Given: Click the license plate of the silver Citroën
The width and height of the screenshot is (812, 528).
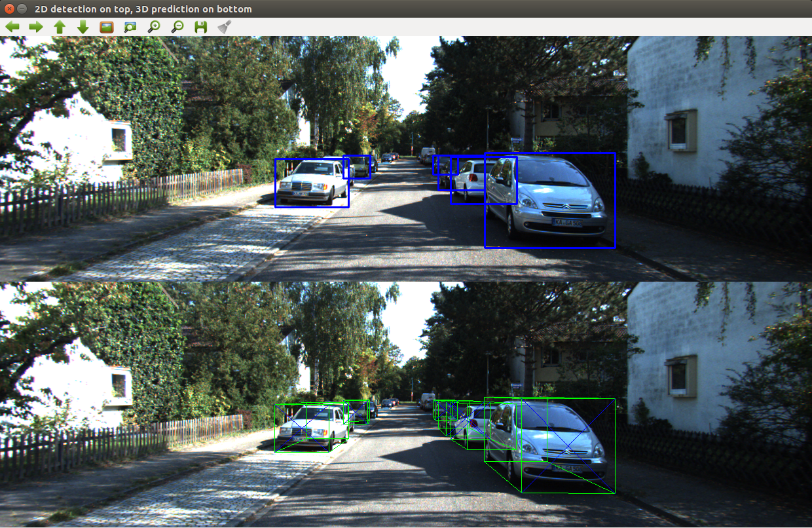Looking at the screenshot, I should (x=569, y=223).
